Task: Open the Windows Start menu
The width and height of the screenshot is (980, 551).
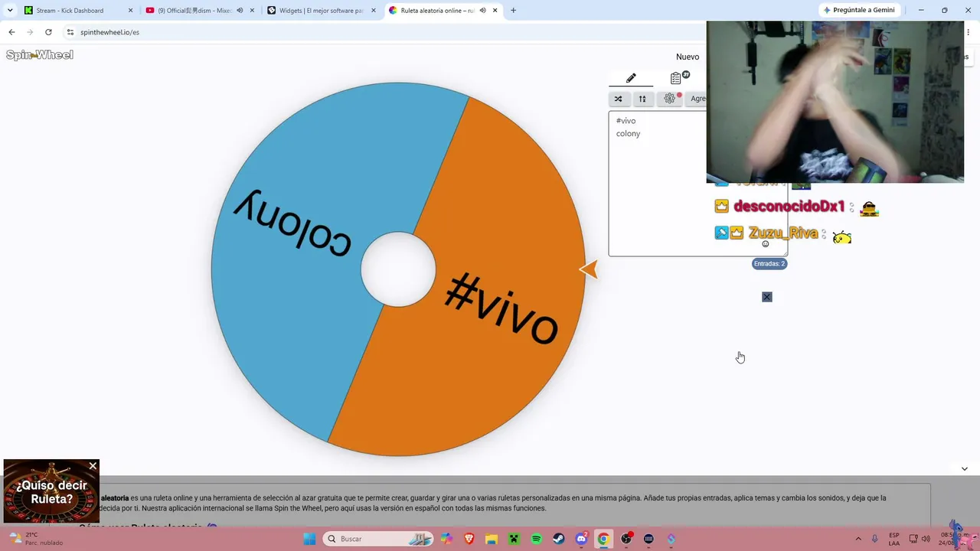Action: (x=309, y=539)
